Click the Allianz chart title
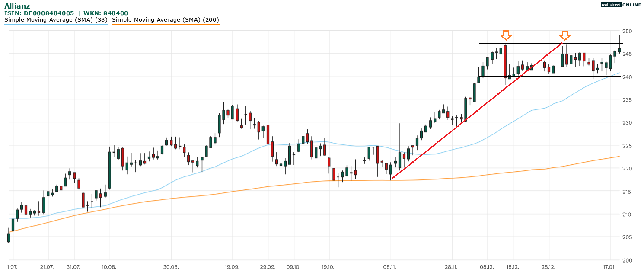The image size is (644, 269). pyautogui.click(x=17, y=6)
